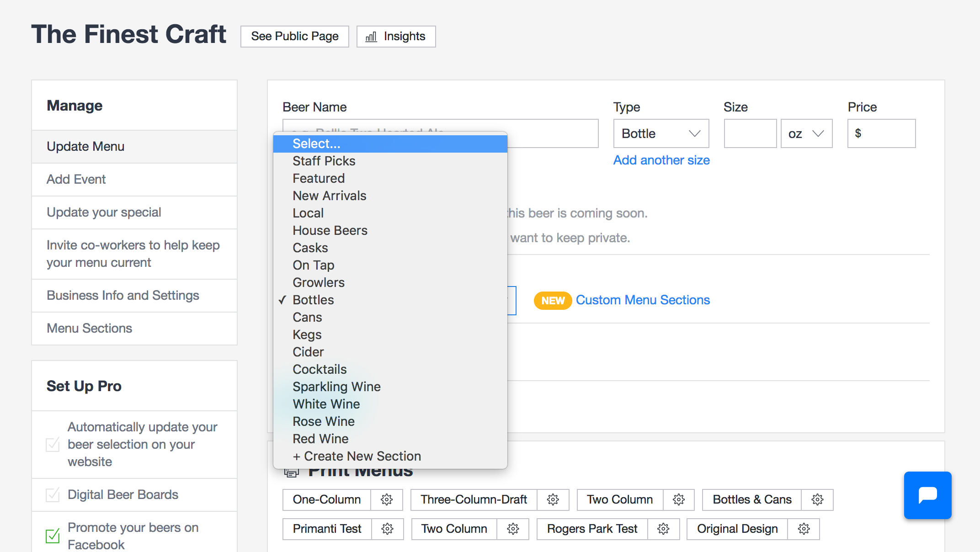Expand the oz size unit dropdown
980x552 pixels.
pyautogui.click(x=806, y=133)
